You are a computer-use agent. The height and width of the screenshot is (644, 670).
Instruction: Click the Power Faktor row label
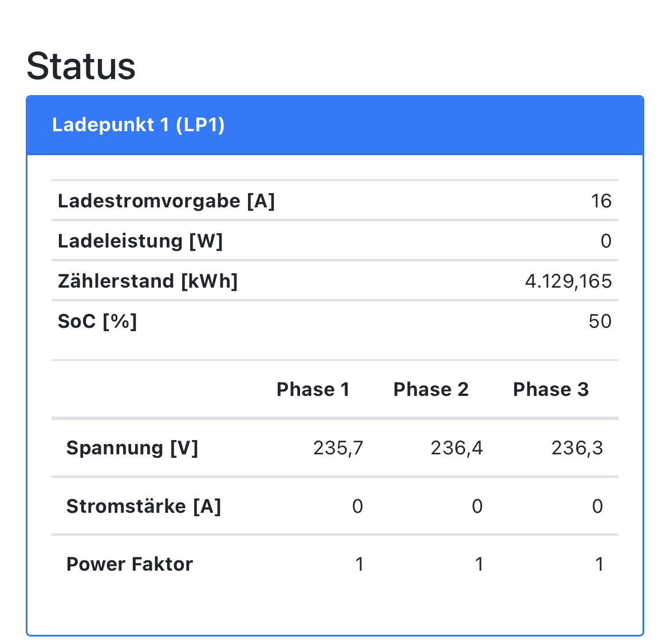coord(129,564)
